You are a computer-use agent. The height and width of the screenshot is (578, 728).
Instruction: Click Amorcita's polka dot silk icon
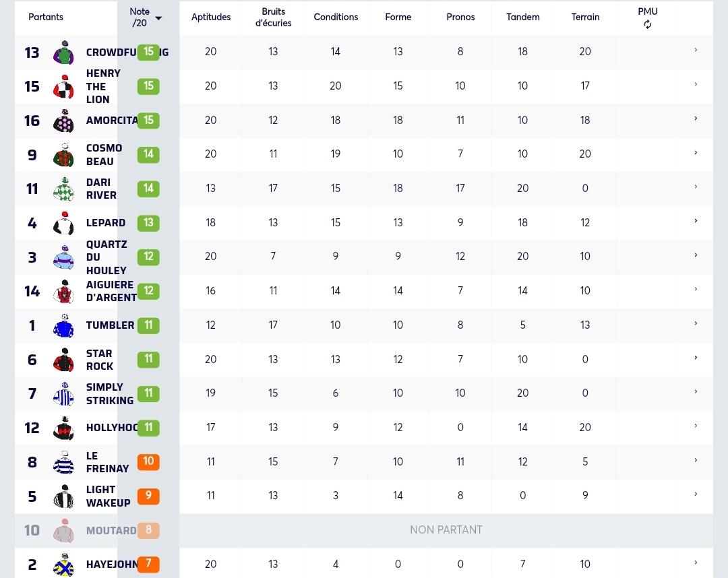pyautogui.click(x=63, y=121)
